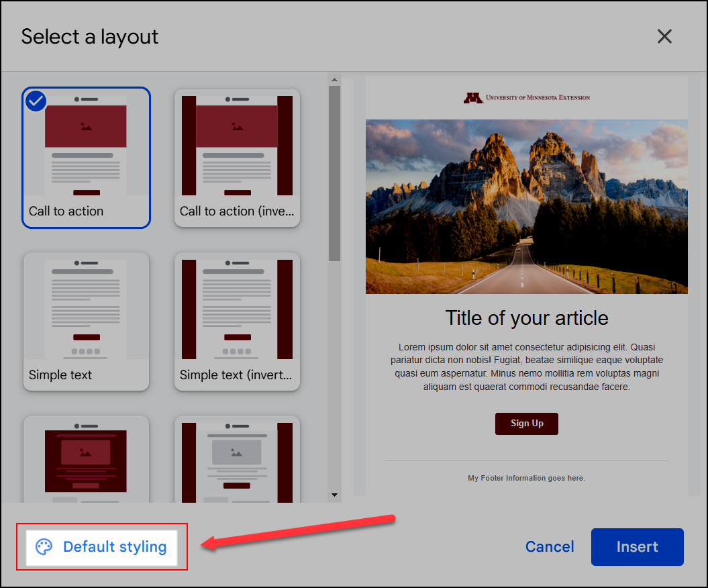708x588 pixels.
Task: Pick the Simple text (inverted) layout card
Action: 237,321
